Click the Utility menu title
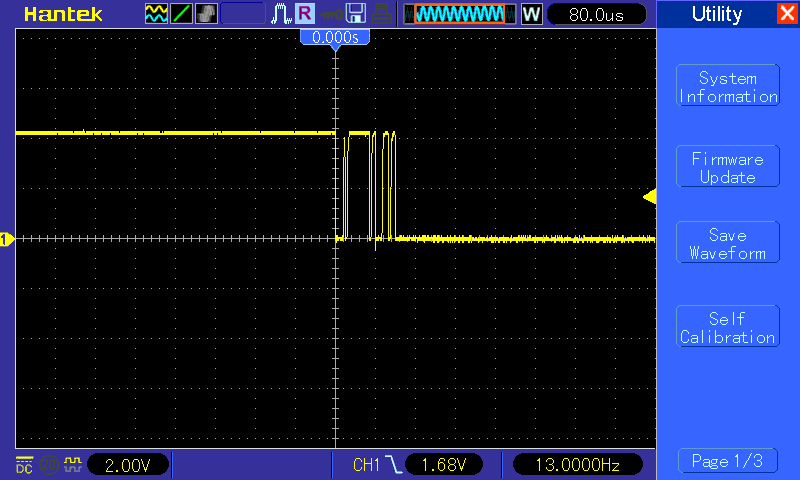Screen dimensions: 800x480 click(x=716, y=14)
